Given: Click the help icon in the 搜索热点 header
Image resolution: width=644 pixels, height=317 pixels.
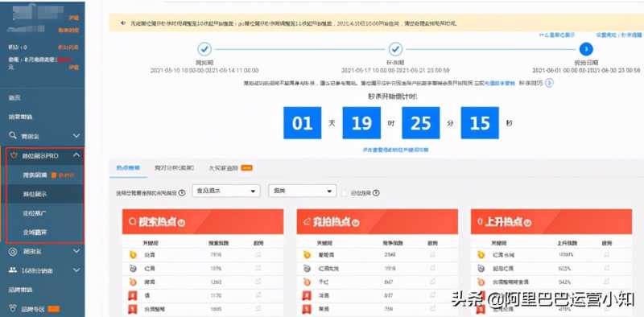Looking at the screenshot, I should (x=181, y=223).
